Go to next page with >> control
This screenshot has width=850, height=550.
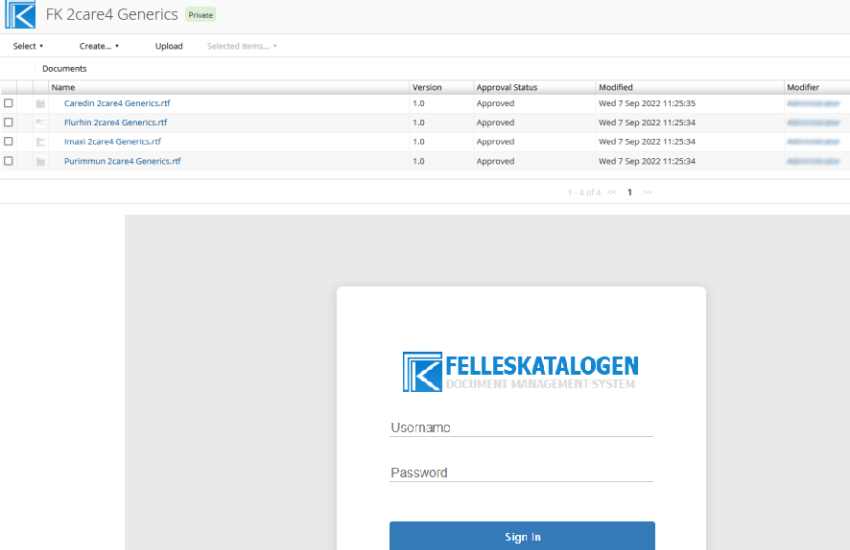[x=648, y=192]
